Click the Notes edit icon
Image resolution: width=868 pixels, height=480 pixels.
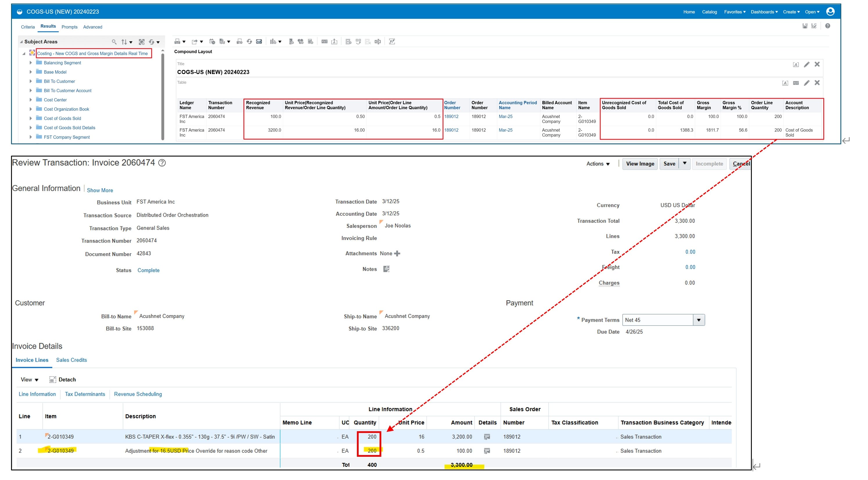coord(386,269)
